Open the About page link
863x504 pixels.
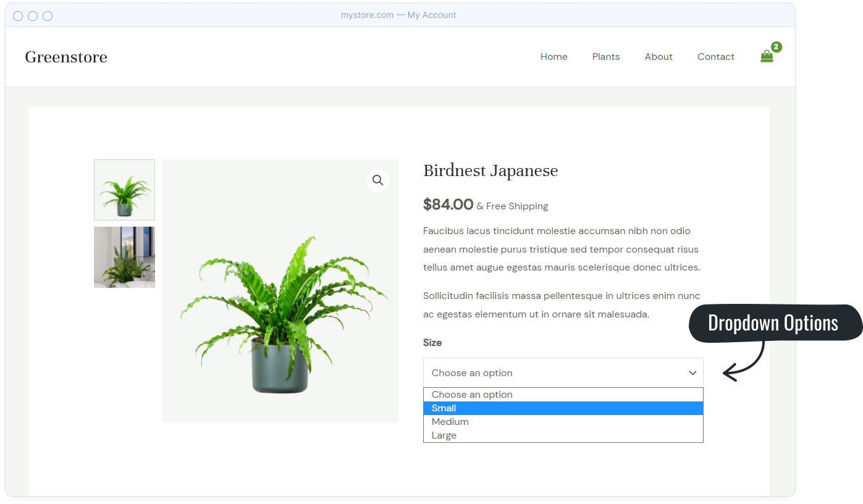pyautogui.click(x=659, y=57)
